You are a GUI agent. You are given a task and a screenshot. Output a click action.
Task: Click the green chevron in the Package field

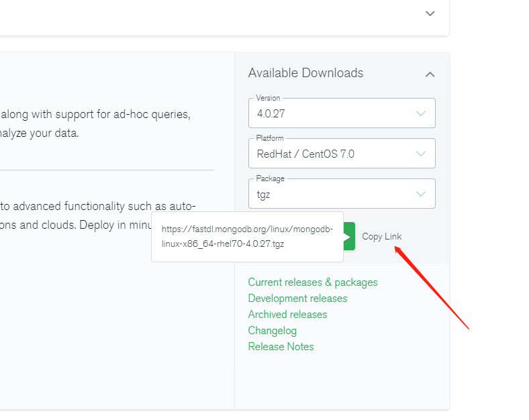[421, 194]
